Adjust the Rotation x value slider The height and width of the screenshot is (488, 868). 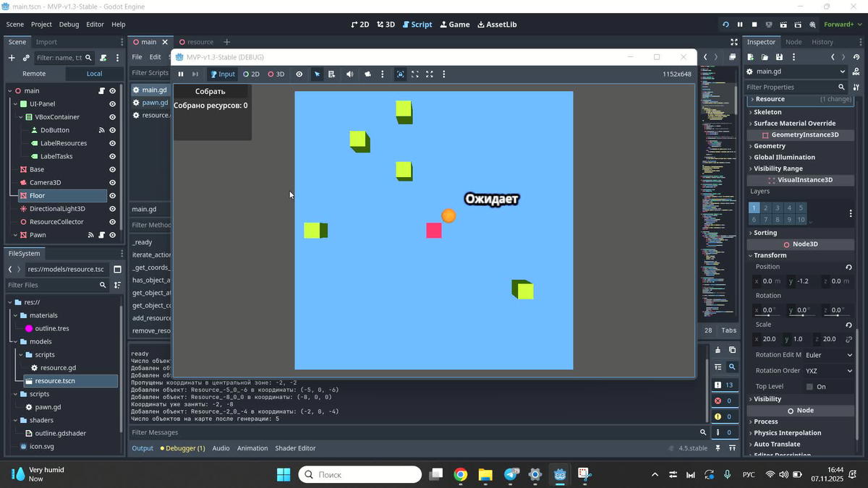pyautogui.click(x=767, y=310)
